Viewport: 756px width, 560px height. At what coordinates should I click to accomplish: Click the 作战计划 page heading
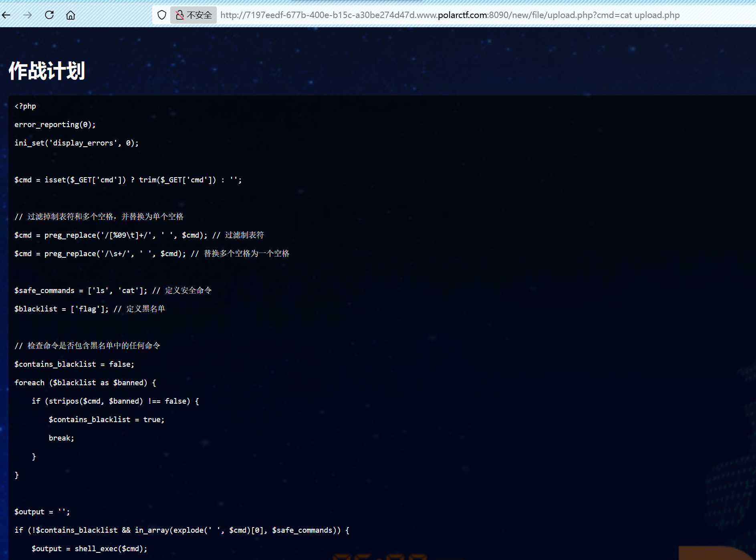pyautogui.click(x=46, y=71)
